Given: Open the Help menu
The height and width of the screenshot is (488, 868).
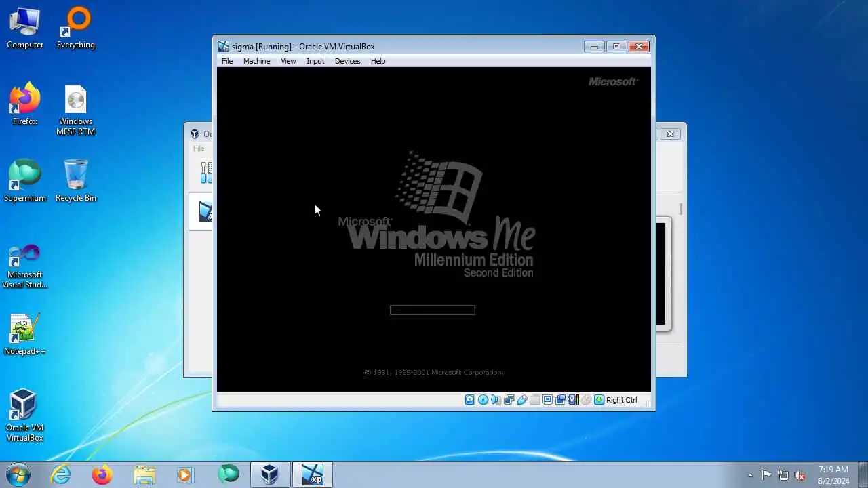Looking at the screenshot, I should (x=378, y=61).
